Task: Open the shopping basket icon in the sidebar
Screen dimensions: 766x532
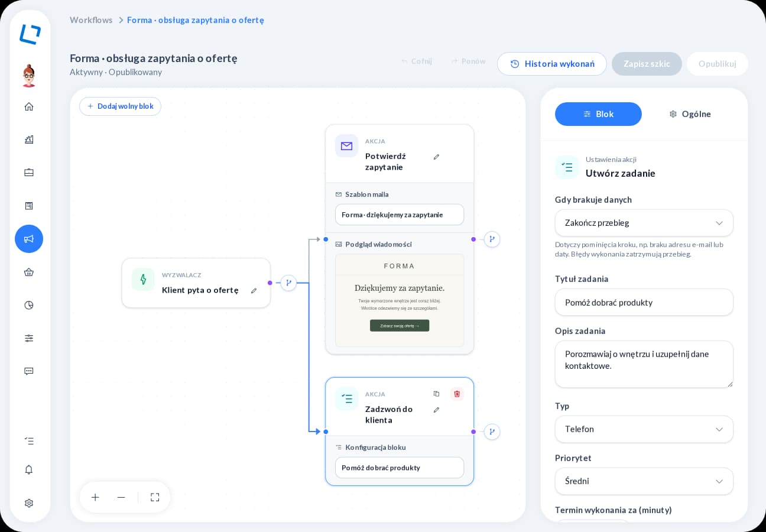Action: pos(29,272)
